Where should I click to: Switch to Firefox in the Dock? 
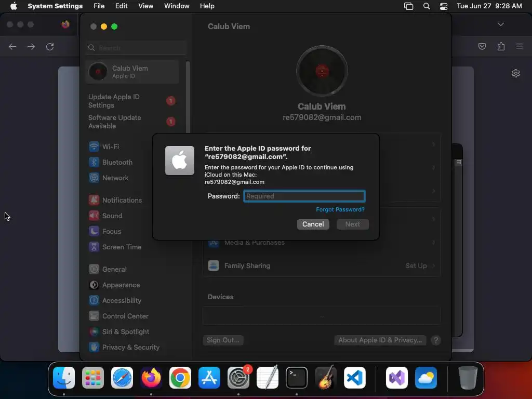[151, 378]
